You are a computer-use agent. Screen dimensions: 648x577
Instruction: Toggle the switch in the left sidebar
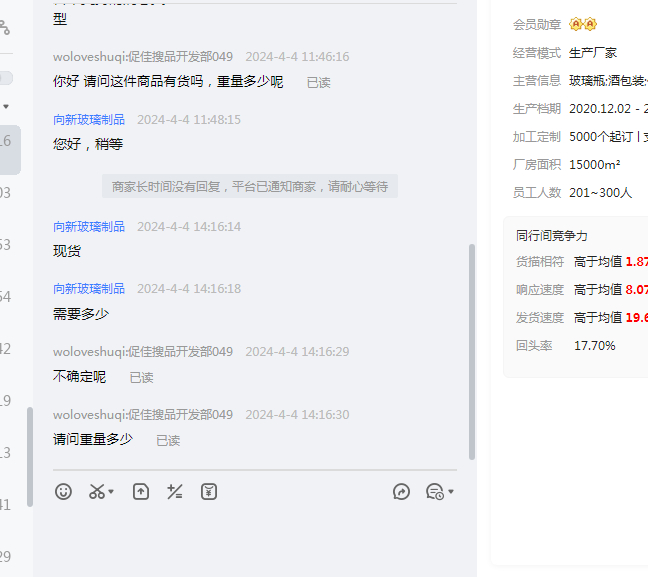click(x=6, y=78)
